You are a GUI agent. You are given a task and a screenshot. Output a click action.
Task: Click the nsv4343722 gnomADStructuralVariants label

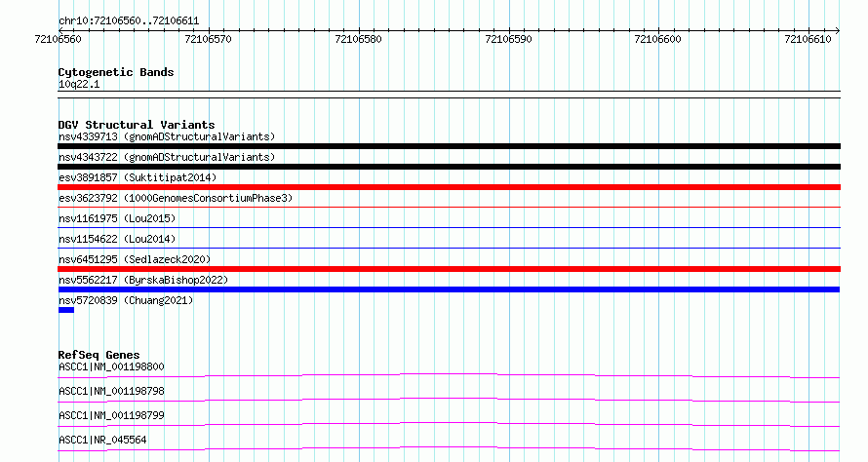(x=167, y=157)
